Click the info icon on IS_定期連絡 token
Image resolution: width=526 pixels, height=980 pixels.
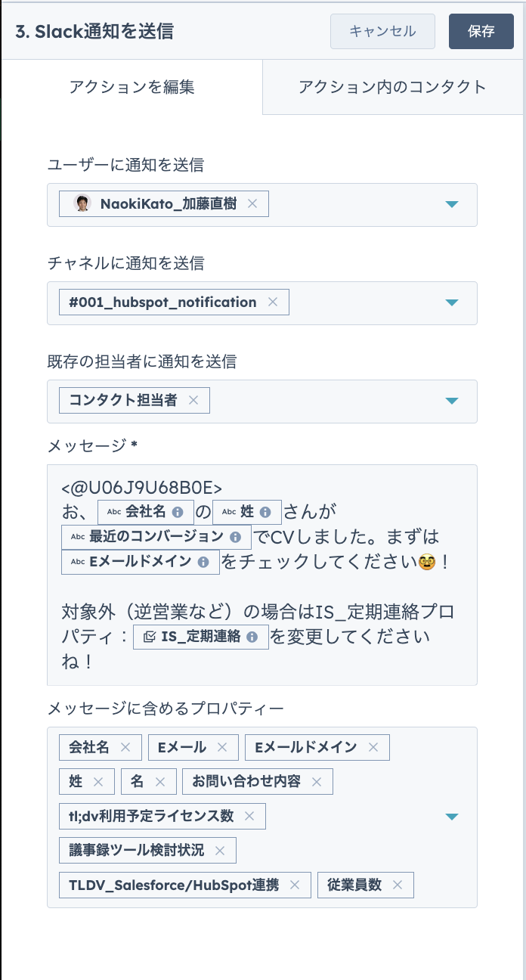click(x=252, y=634)
